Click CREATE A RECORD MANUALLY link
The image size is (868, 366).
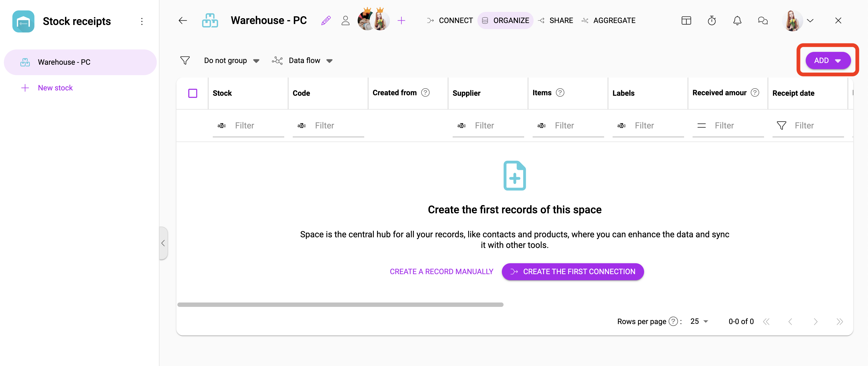(x=441, y=271)
